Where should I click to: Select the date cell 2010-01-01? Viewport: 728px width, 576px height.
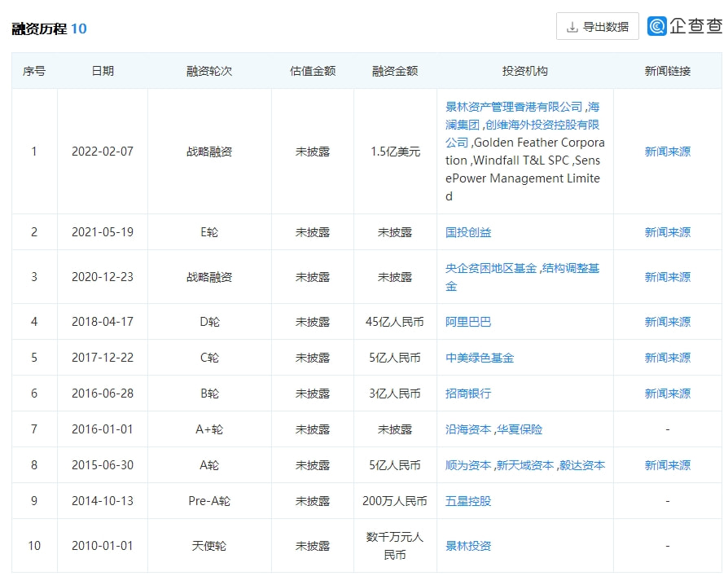103,546
